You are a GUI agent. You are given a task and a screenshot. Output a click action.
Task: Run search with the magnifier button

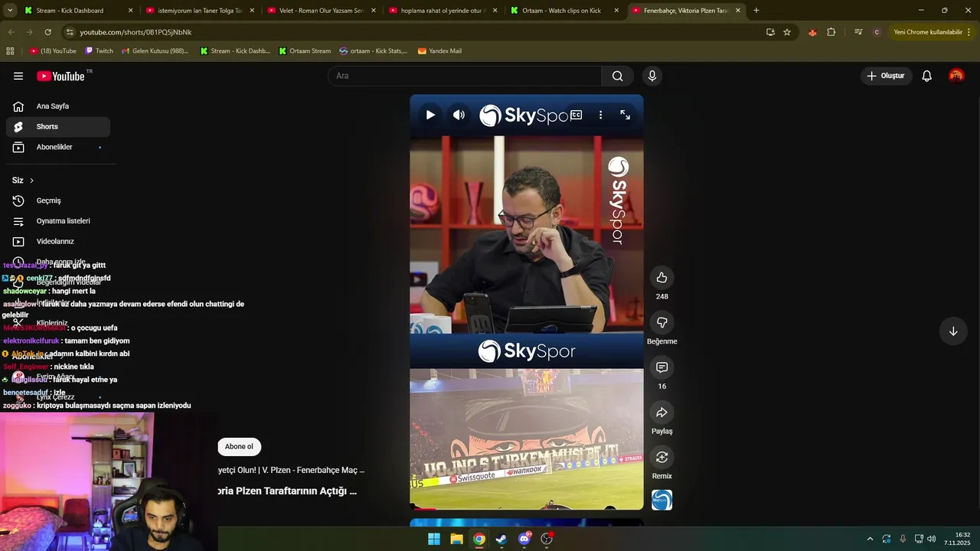(x=618, y=76)
